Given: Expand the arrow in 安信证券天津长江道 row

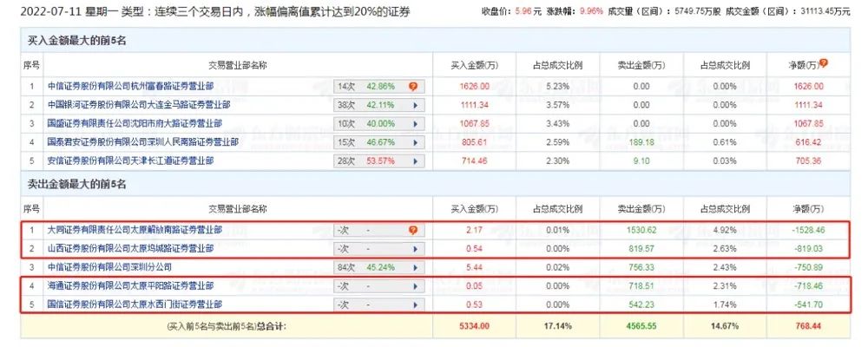Looking at the screenshot, I should click(x=415, y=161).
